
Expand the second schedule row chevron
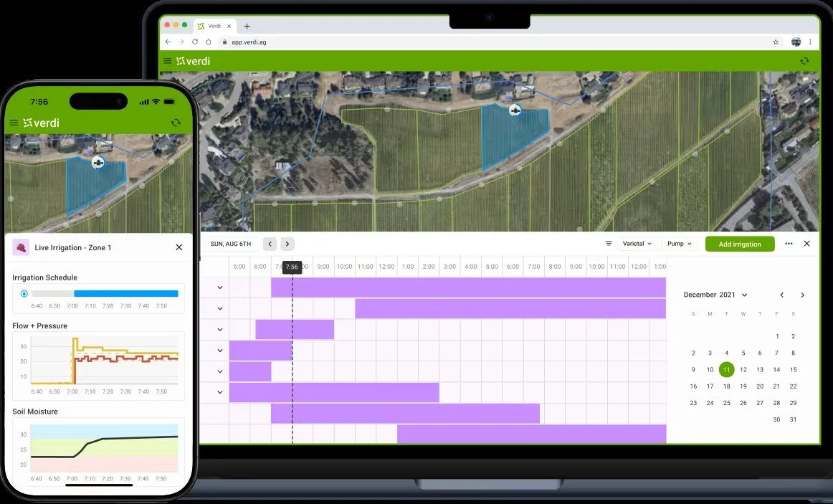pyautogui.click(x=220, y=308)
